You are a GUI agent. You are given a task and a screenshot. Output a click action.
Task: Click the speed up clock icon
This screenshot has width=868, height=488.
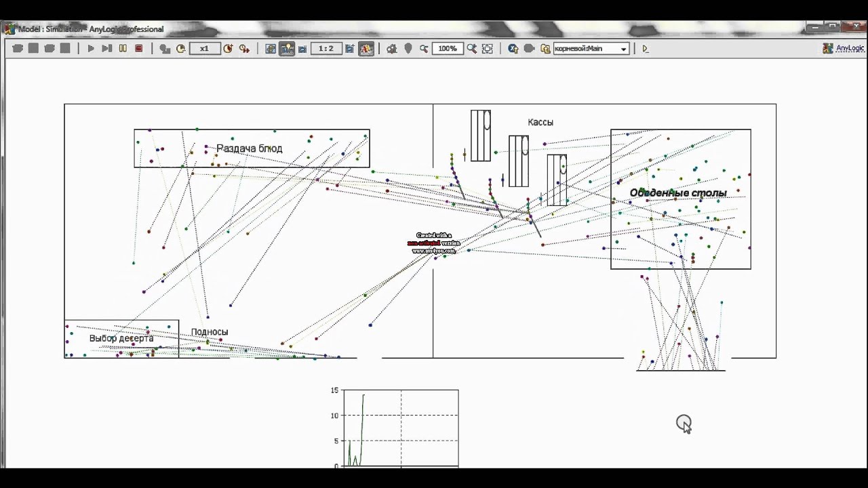click(x=228, y=49)
